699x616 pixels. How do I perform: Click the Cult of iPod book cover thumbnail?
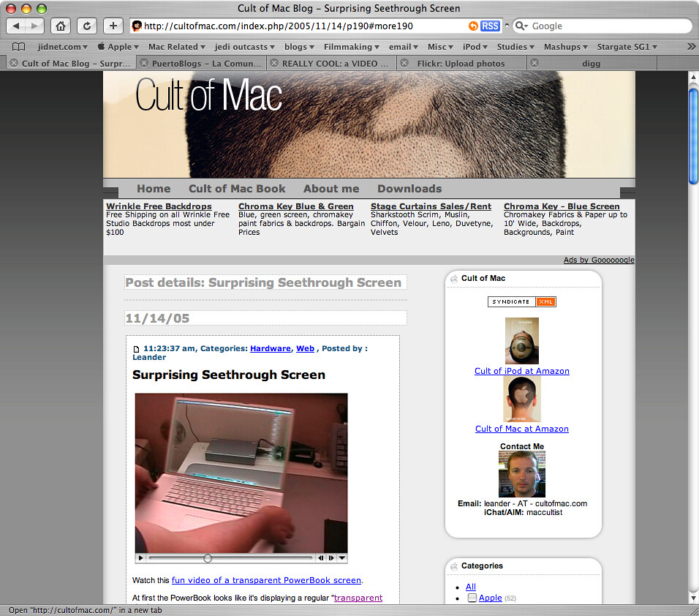pyautogui.click(x=522, y=341)
